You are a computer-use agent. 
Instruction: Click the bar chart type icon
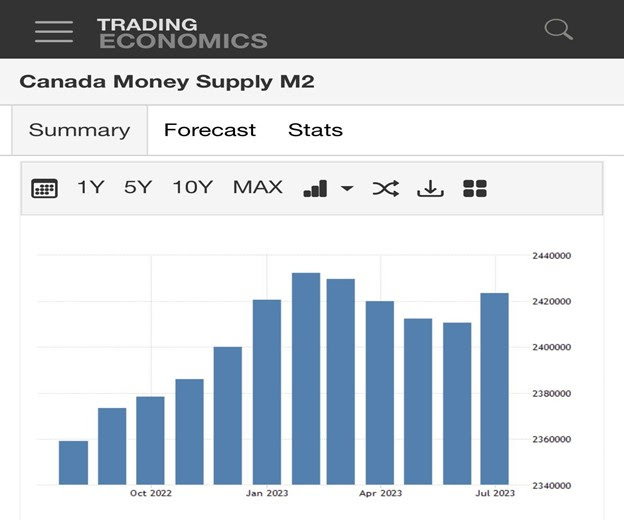tap(315, 188)
